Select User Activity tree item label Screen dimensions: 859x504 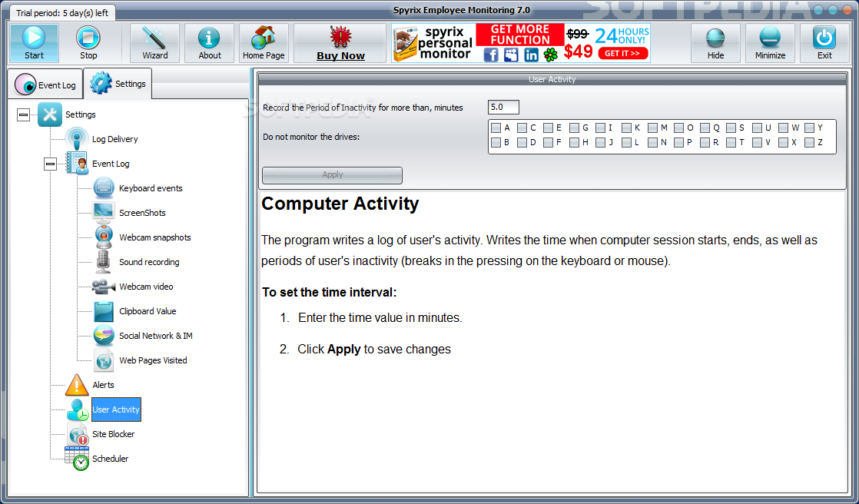click(116, 409)
